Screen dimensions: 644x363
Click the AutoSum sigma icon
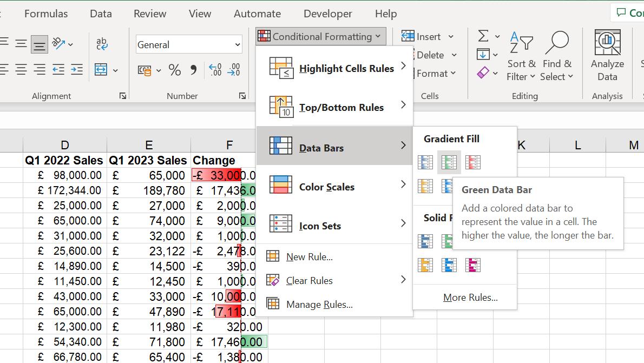click(483, 36)
